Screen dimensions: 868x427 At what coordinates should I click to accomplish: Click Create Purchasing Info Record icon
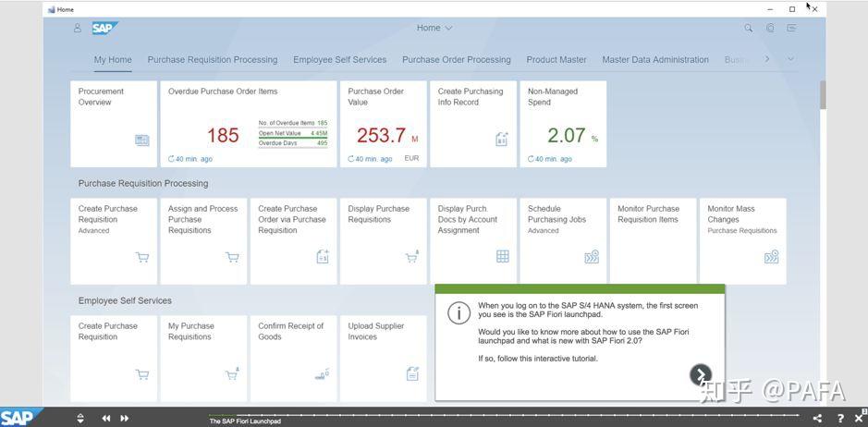[x=502, y=139]
